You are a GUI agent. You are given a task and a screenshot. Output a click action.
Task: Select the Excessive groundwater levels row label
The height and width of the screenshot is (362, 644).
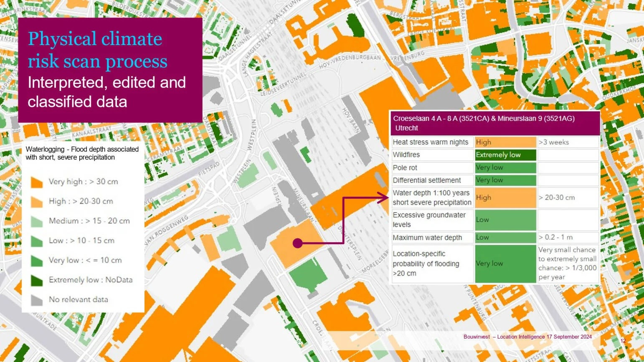[429, 220]
